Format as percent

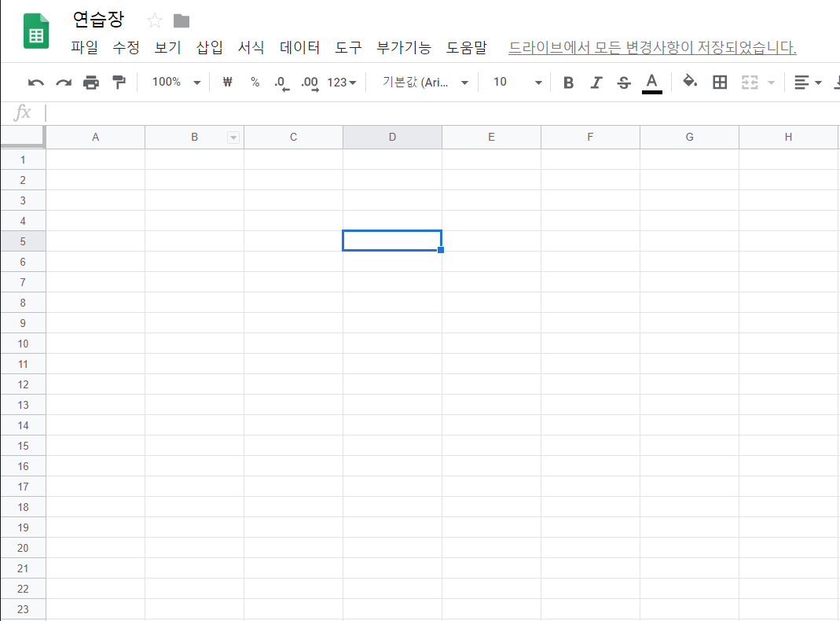tap(255, 83)
